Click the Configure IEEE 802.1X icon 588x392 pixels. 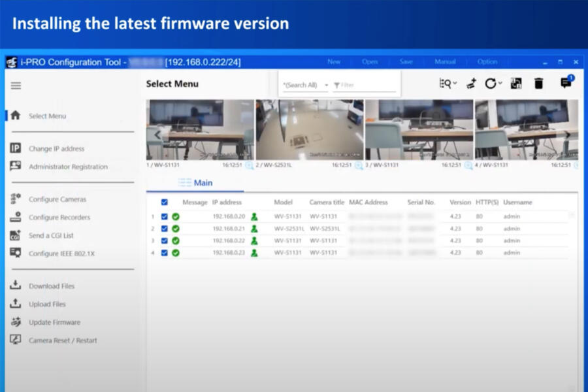(16, 253)
